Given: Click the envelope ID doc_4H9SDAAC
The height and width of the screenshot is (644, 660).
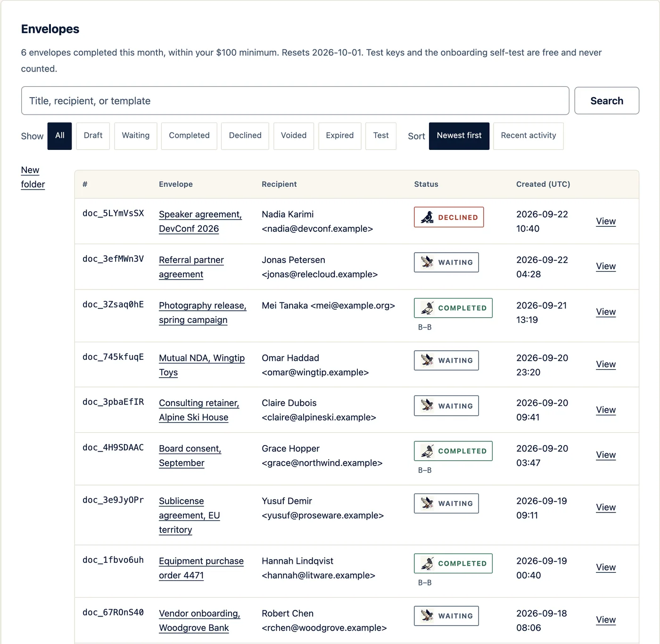Looking at the screenshot, I should coord(113,447).
